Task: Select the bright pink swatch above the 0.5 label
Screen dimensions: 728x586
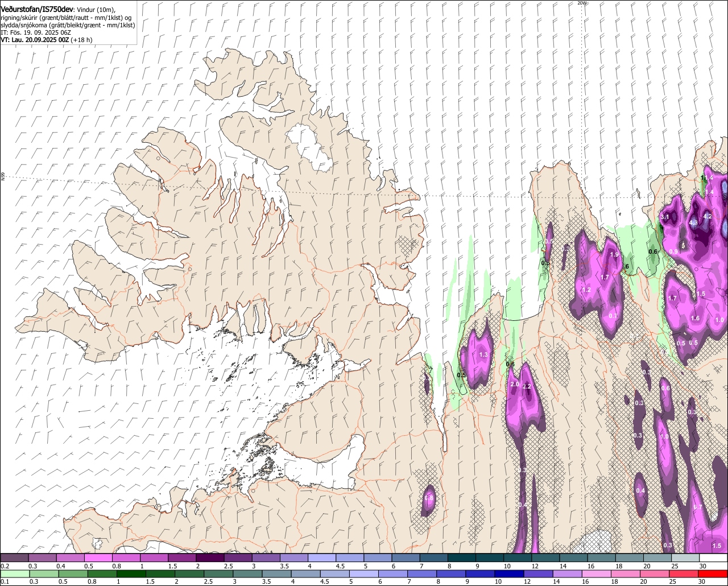Action: coord(98,558)
